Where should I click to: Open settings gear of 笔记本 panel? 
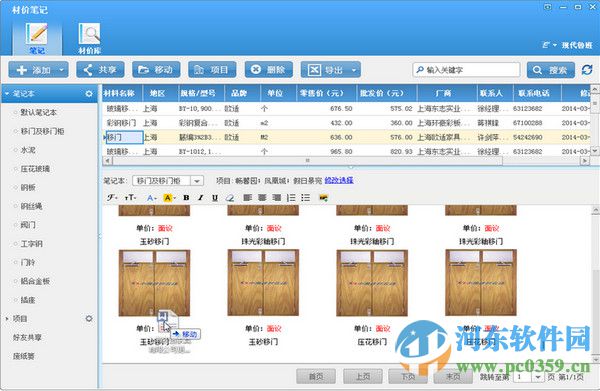[89, 94]
